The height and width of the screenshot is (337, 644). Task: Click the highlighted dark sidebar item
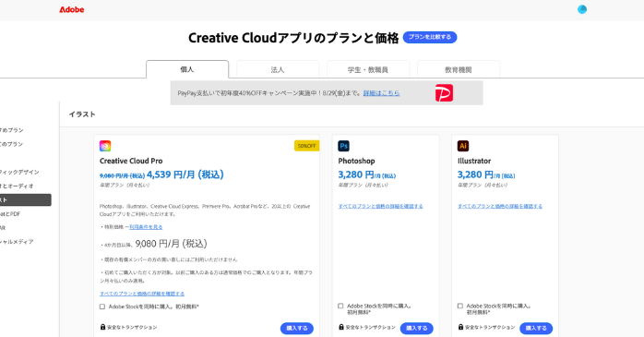coord(26,200)
